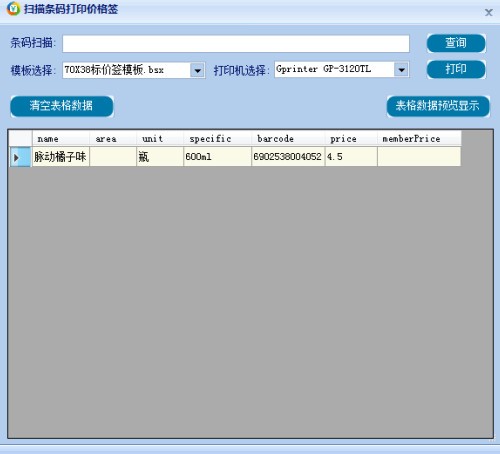Click the memberPrice column header
Screen dimensions: 500x454
[x=419, y=139]
